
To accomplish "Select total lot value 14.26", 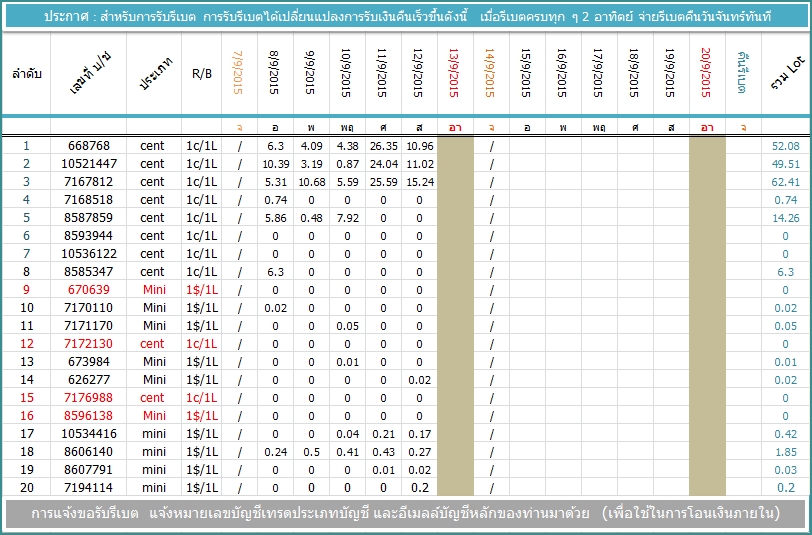I will [786, 218].
